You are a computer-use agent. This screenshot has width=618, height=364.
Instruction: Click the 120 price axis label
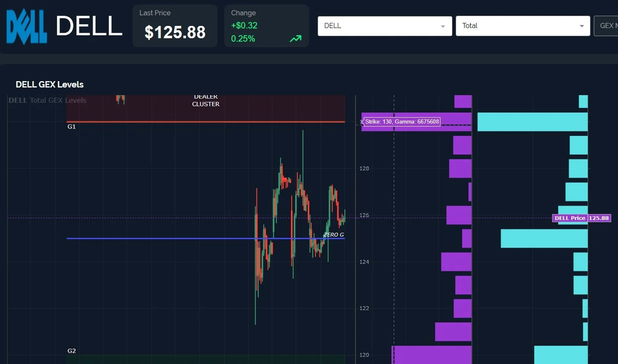364,355
